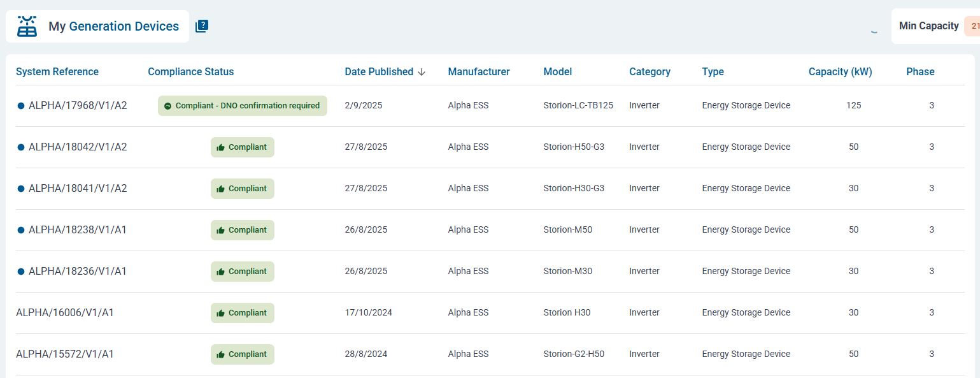Click the date 17/10/2024
This screenshot has height=378, width=980.
[x=369, y=313]
